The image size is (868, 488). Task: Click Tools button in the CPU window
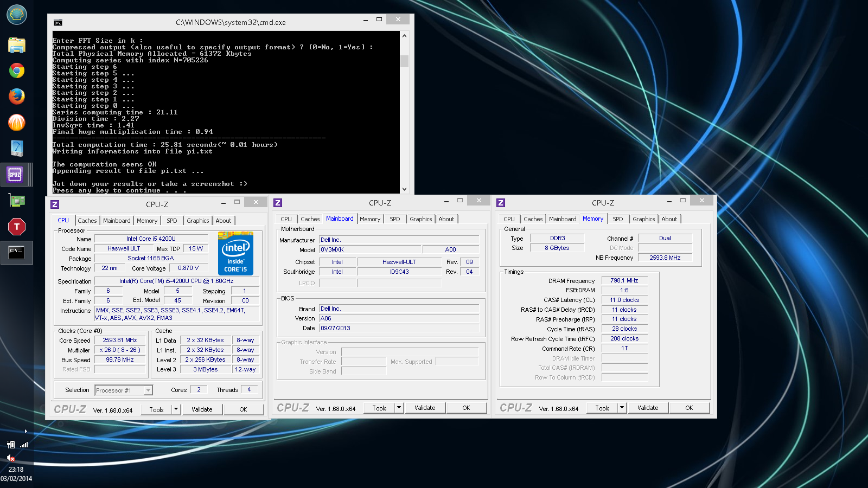[x=156, y=409]
